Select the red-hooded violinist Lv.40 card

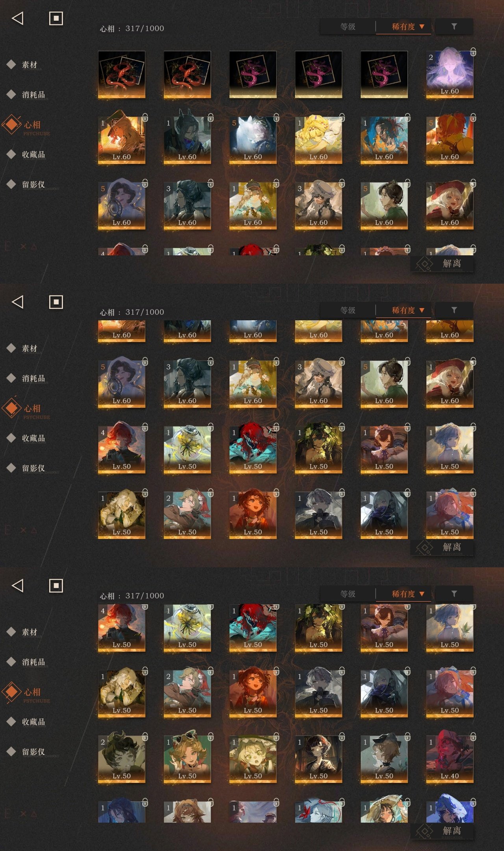point(450,759)
